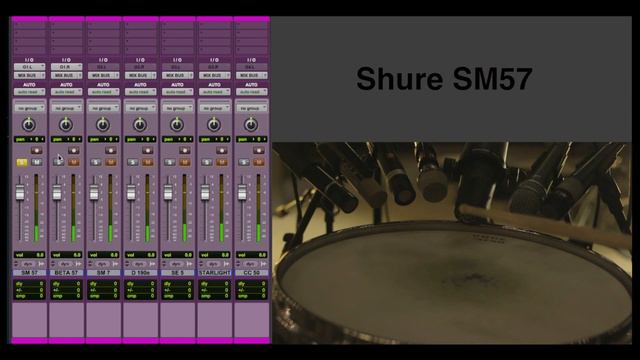640x360 pixels.
Task: Click the pan knob on D 190e channel
Action: pyautogui.click(x=140, y=124)
